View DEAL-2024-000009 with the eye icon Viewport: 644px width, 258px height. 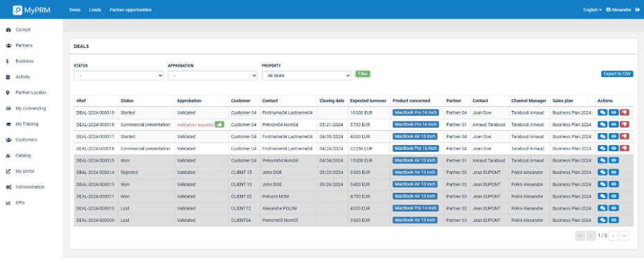tap(614, 220)
